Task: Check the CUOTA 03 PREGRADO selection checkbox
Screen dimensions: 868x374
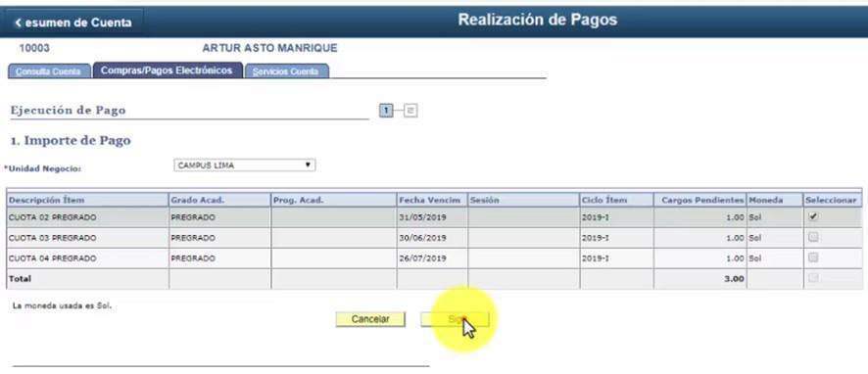Action: pos(812,237)
